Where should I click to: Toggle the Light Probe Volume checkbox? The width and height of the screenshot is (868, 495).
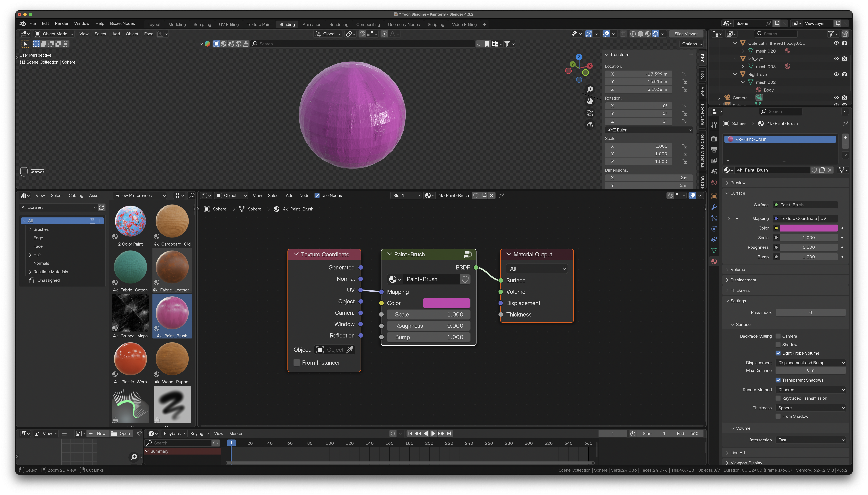(778, 353)
